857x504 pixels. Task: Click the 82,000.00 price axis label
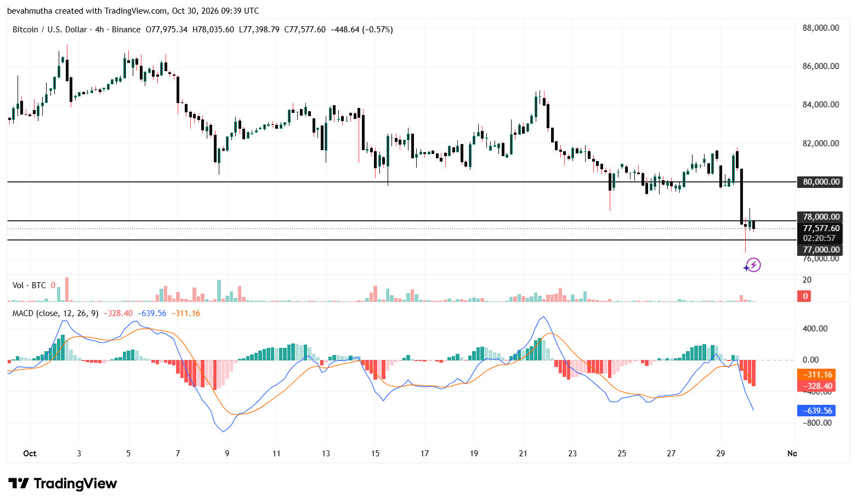[x=821, y=144]
